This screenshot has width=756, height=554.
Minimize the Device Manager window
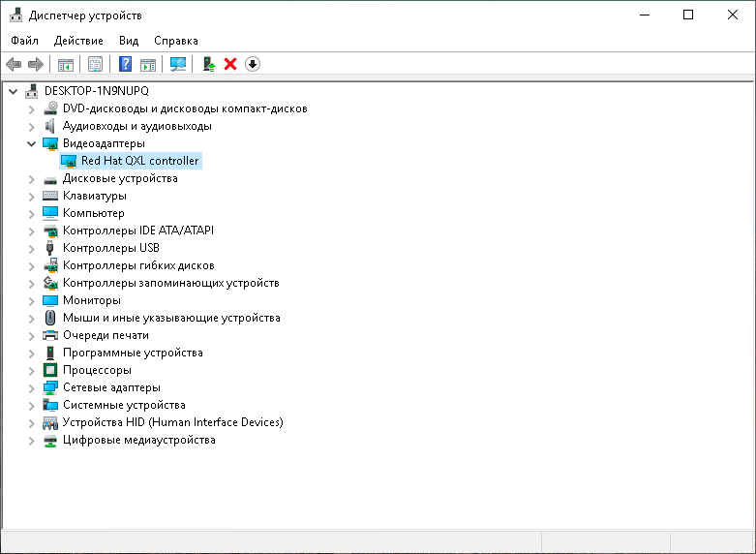pos(645,15)
